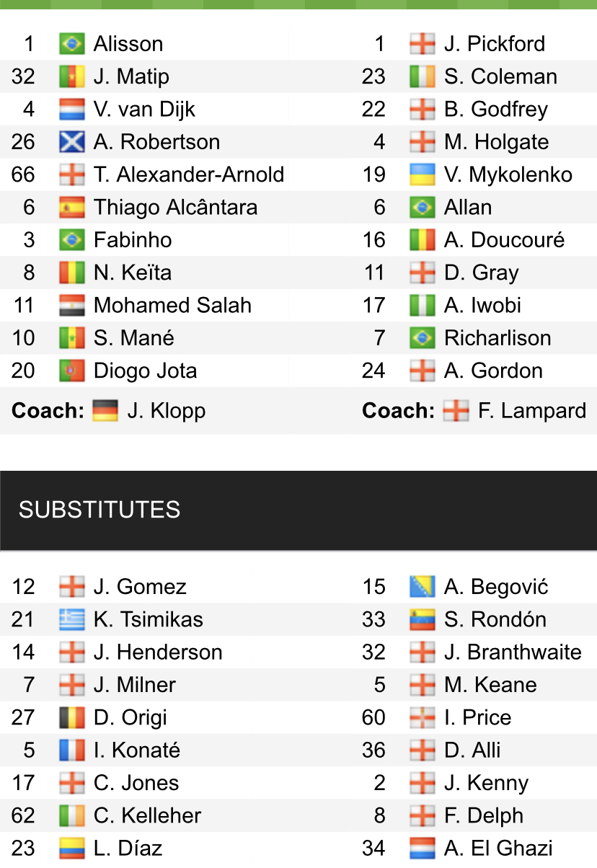Open the V. van Dijk player link
This screenshot has width=597, height=868.
[144, 110]
